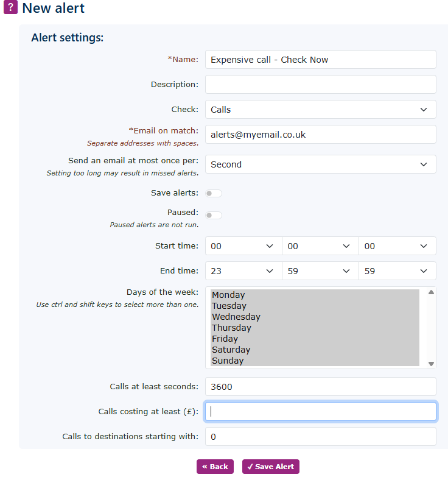This screenshot has width=448, height=480.
Task: Click the Calls to destinations starting with field
Action: tap(321, 437)
